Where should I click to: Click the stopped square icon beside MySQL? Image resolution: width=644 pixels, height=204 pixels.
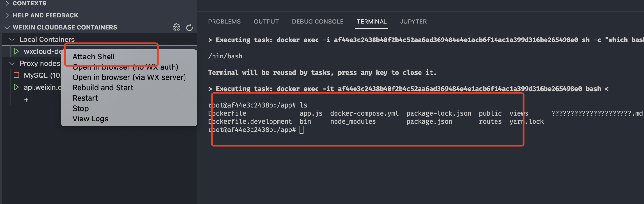16,75
